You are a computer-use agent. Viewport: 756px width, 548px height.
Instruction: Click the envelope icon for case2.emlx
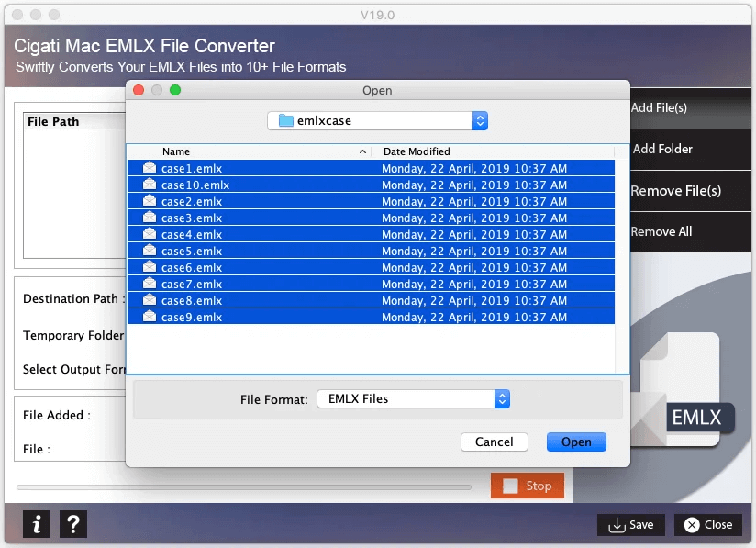pos(150,201)
